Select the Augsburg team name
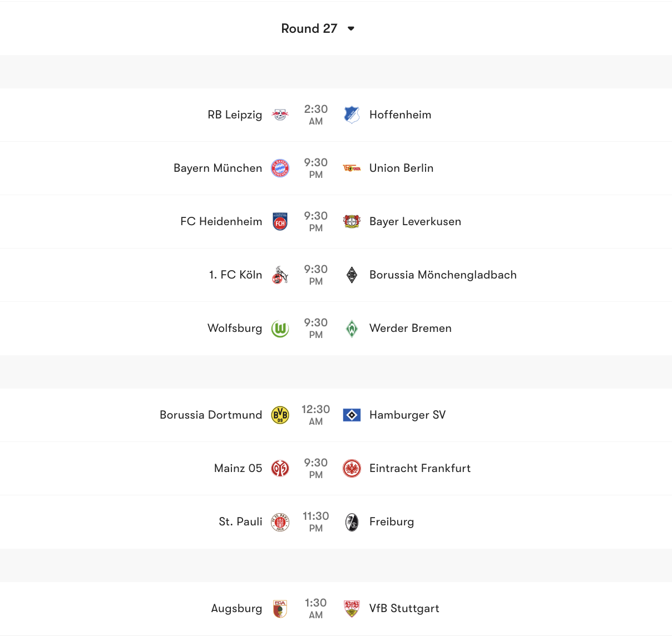The width and height of the screenshot is (672, 636). [236, 608]
